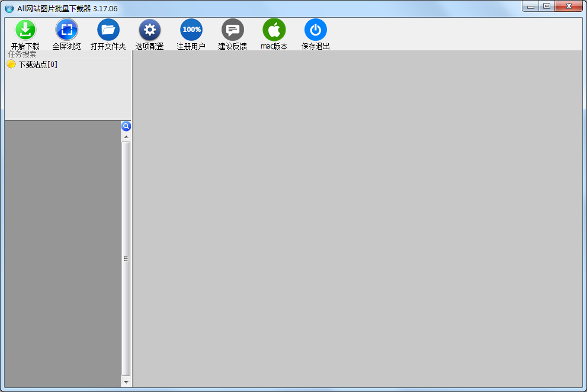Select the 下载站点[0] tree node

tap(38, 65)
